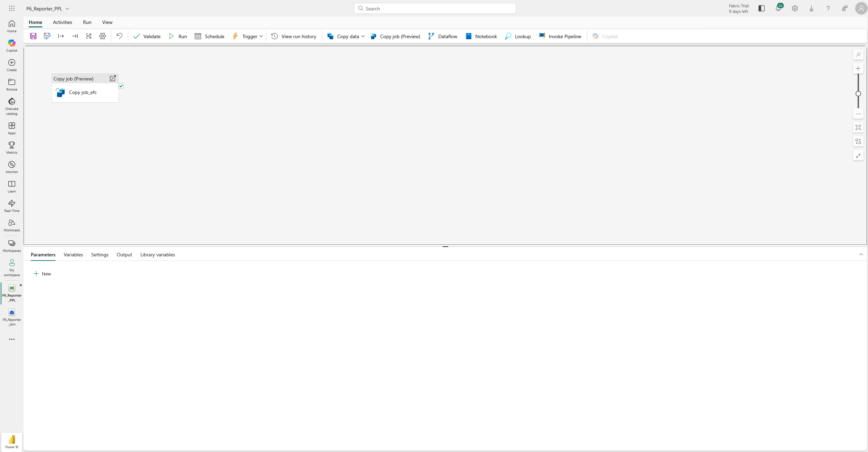This screenshot has width=868, height=452.
Task: Add a new parameter with New
Action: 42,274
